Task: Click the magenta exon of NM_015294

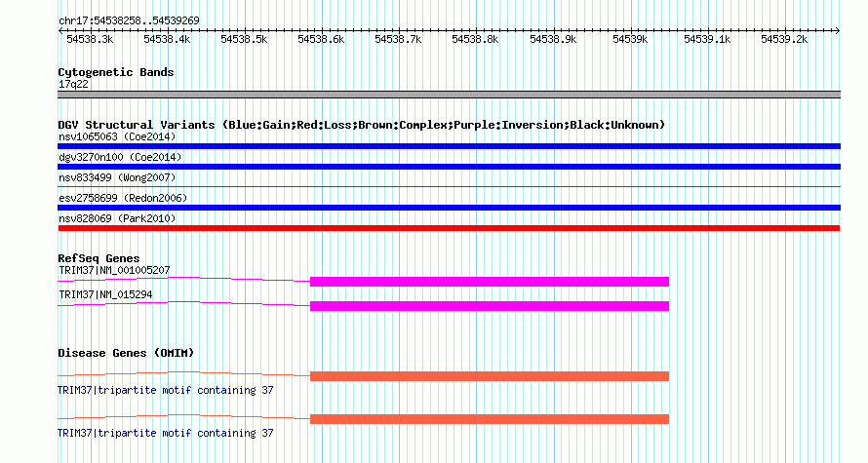Action: click(490, 306)
